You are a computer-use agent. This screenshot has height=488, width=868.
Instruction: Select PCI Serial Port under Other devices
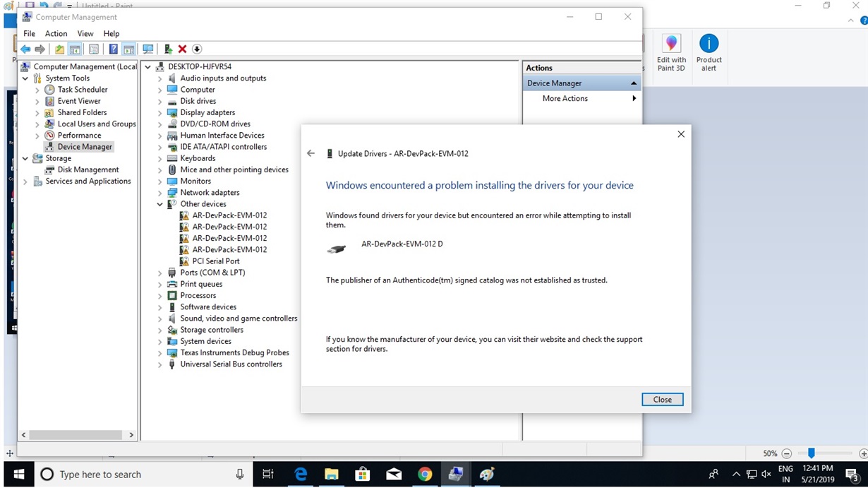click(x=216, y=261)
